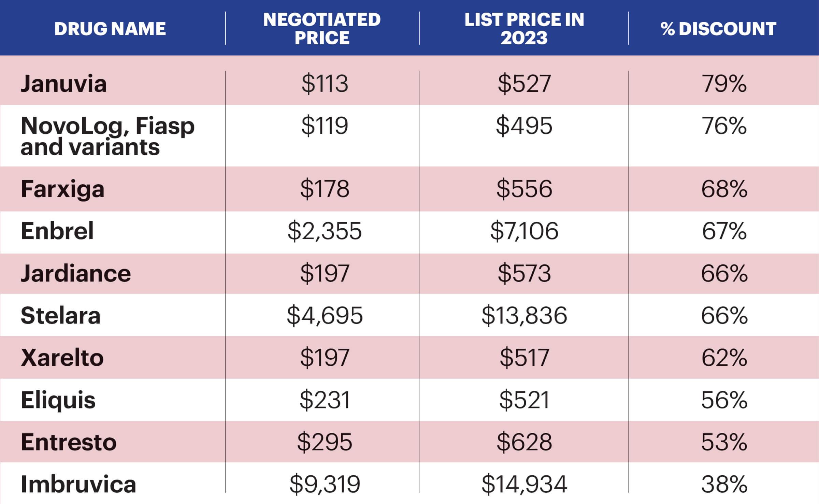Screen dimensions: 819x504
Task: Click the DRUG NAME column header
Action: tap(110, 29)
